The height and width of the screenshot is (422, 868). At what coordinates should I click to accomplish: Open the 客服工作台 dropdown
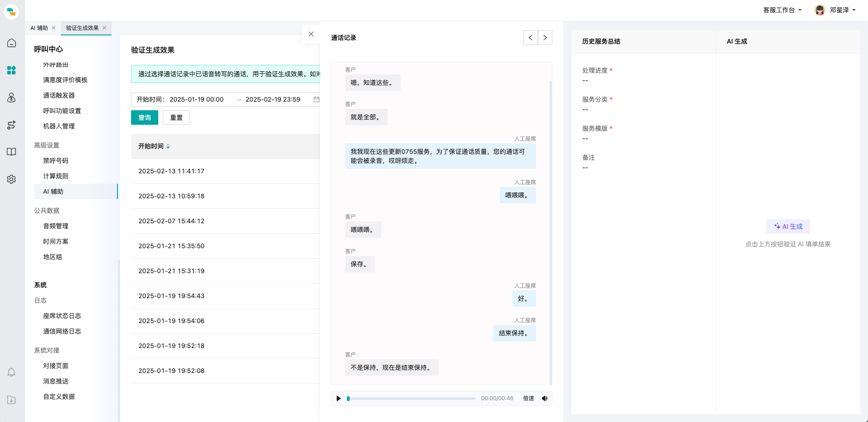click(x=782, y=10)
